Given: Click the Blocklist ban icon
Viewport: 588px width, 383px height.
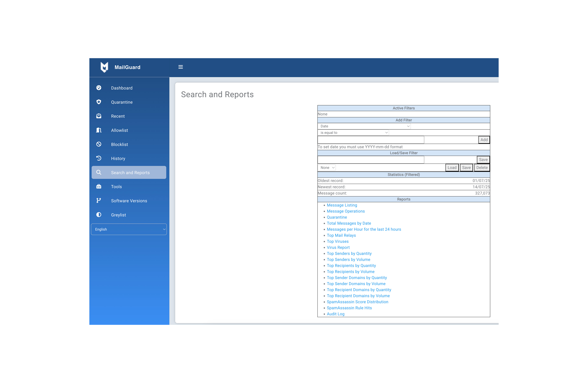Looking at the screenshot, I should coord(99,144).
